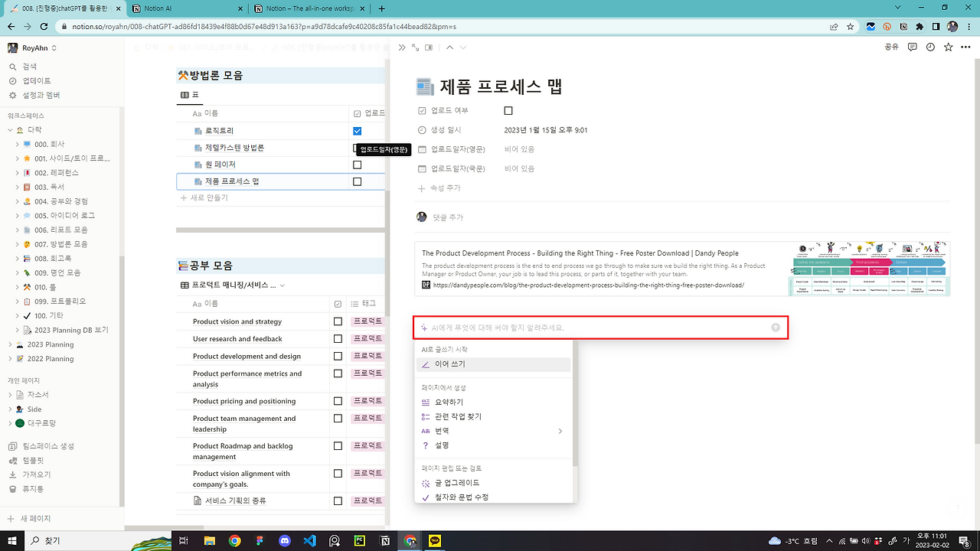This screenshot has width=980, height=551.
Task: Select 관련 작업 찾기 from the AI menu
Action: point(494,416)
